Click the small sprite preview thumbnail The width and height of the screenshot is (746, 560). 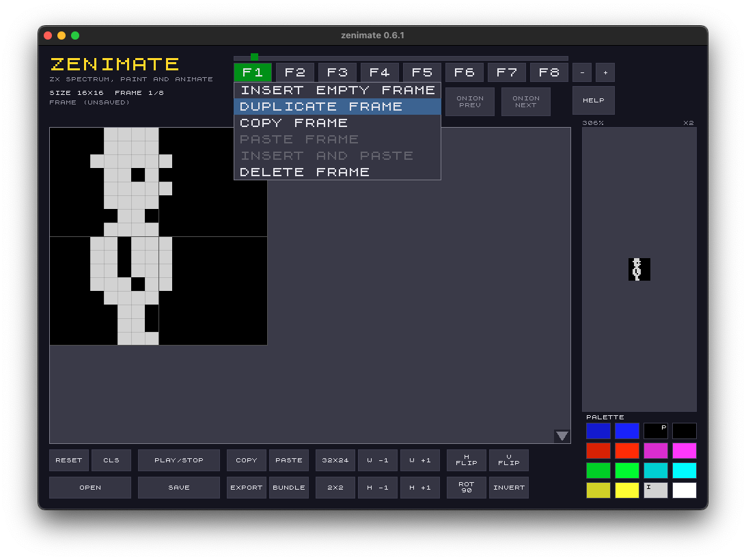click(639, 269)
